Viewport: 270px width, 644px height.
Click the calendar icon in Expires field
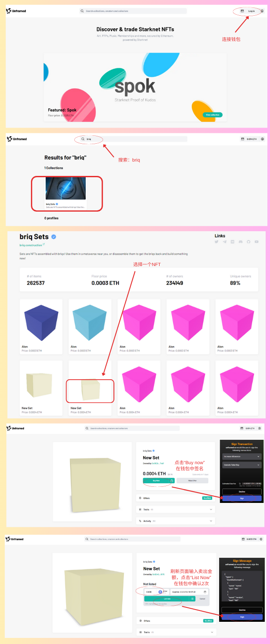205,592
